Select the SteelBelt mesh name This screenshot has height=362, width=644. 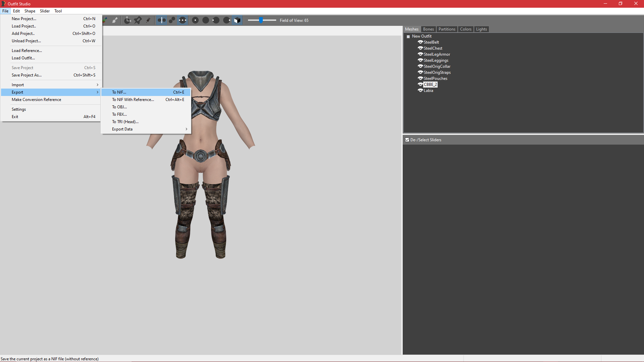pyautogui.click(x=431, y=42)
